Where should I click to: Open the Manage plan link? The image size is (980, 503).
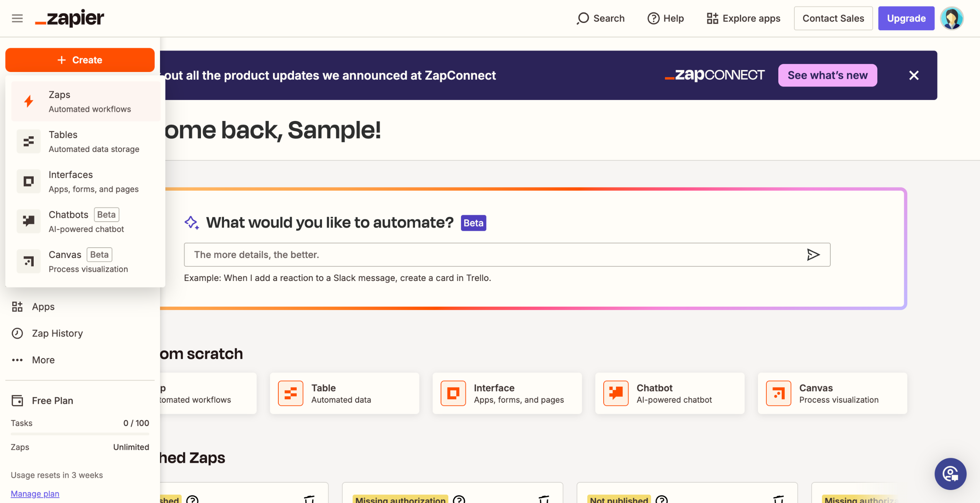click(x=35, y=493)
